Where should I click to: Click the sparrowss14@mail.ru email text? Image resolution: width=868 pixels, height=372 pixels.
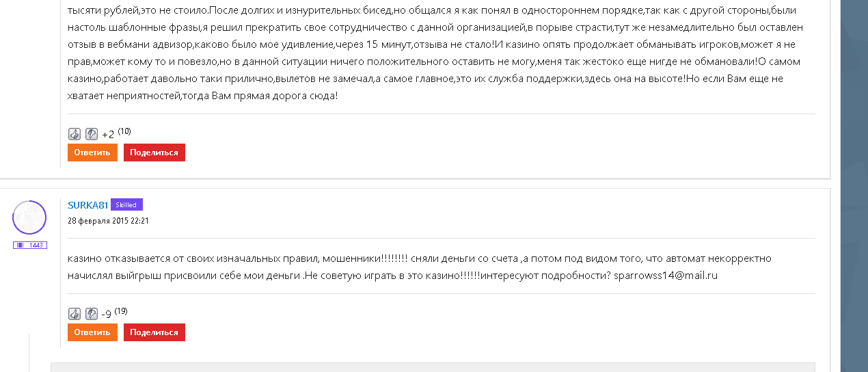pos(665,276)
